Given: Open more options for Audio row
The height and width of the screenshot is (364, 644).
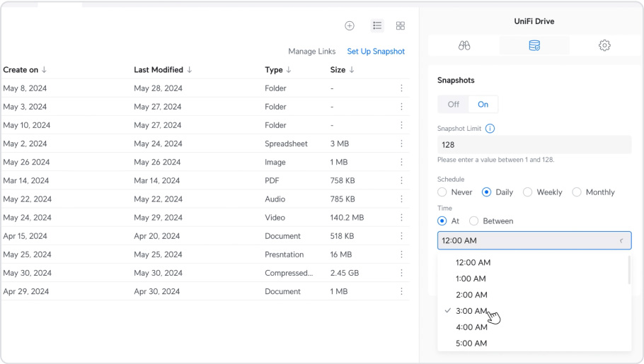Looking at the screenshot, I should coord(401,199).
